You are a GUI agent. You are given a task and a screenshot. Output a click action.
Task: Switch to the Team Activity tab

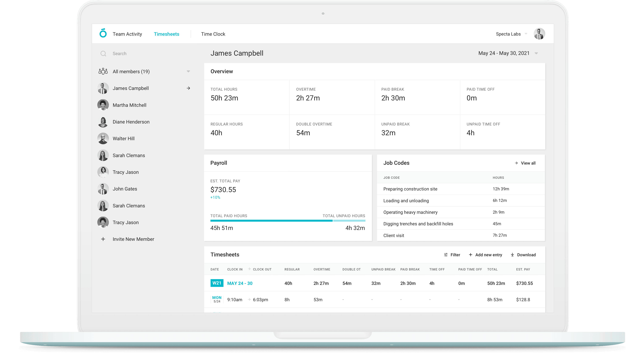(x=127, y=34)
